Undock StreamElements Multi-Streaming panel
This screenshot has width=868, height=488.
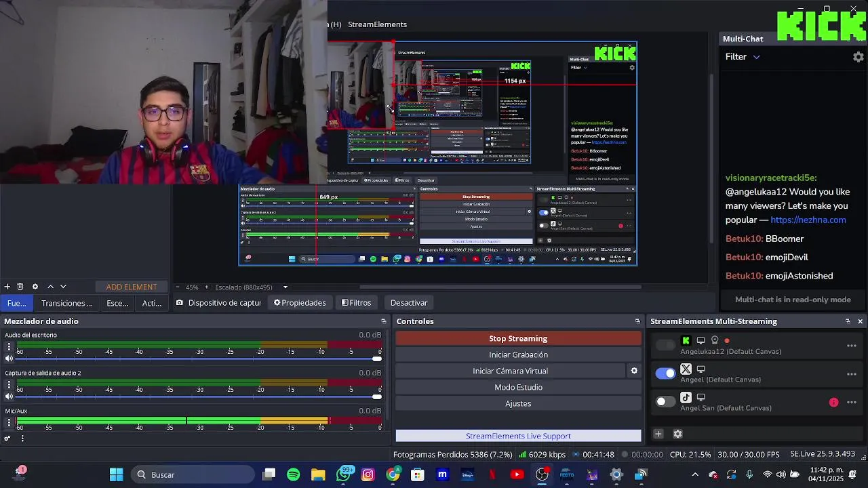click(848, 321)
